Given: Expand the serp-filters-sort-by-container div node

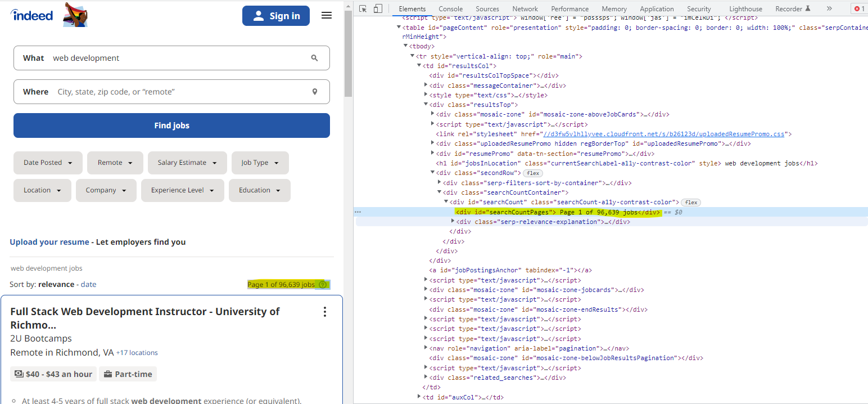Looking at the screenshot, I should (x=439, y=183).
